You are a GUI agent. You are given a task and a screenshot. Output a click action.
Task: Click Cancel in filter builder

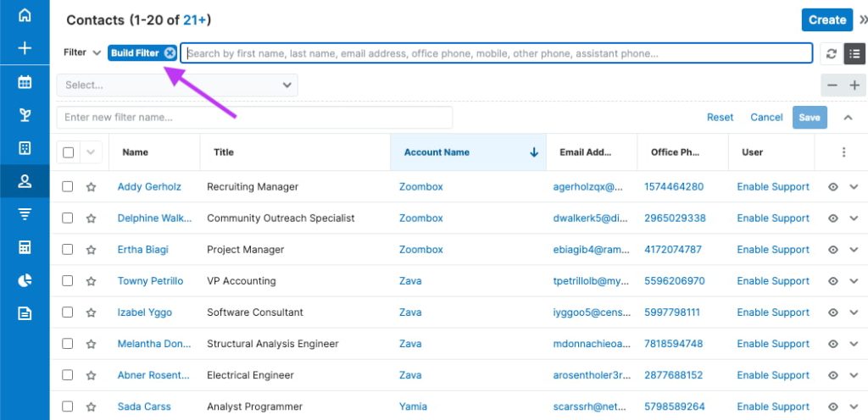(766, 118)
